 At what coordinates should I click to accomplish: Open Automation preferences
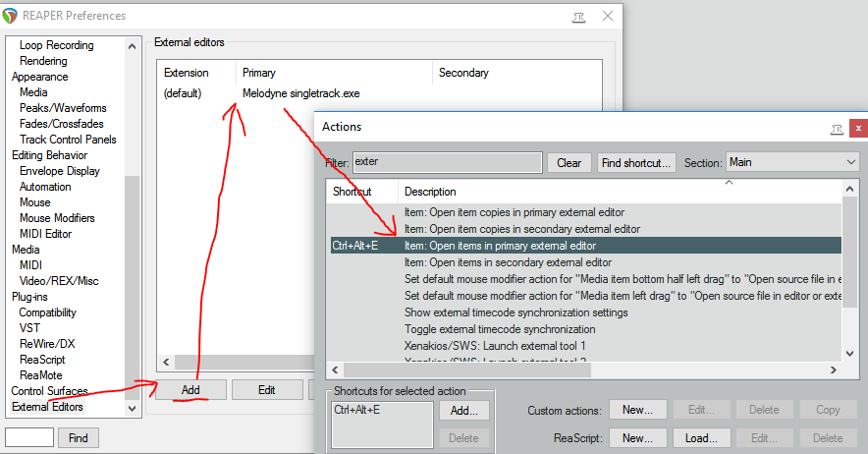[45, 187]
